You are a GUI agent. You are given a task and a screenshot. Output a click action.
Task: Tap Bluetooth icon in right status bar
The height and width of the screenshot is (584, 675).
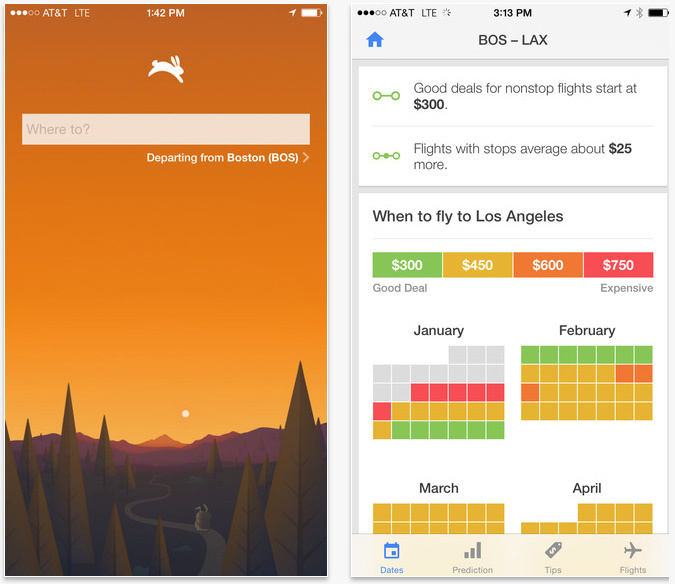pos(639,13)
